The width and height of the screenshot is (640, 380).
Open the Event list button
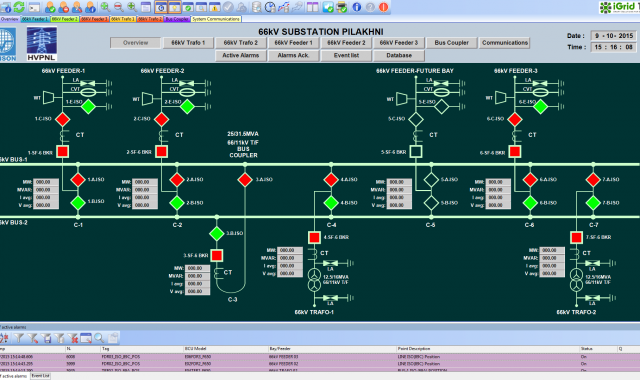(346, 56)
